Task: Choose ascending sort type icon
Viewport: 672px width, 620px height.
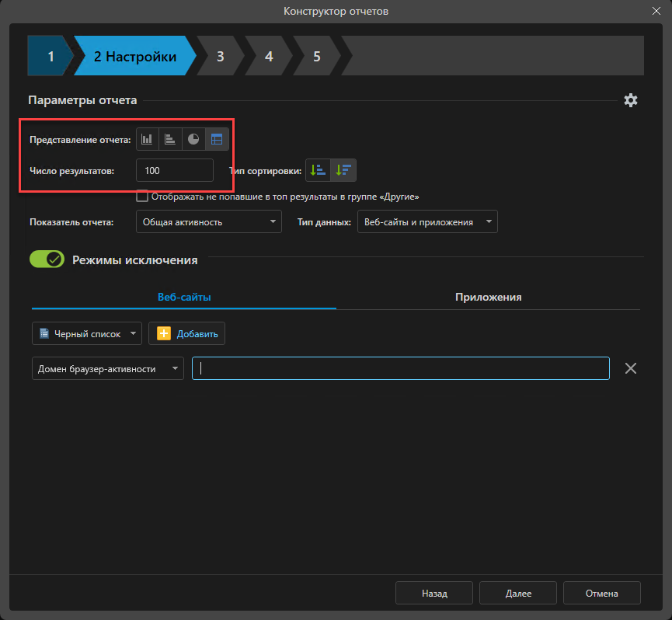Action: (x=319, y=170)
